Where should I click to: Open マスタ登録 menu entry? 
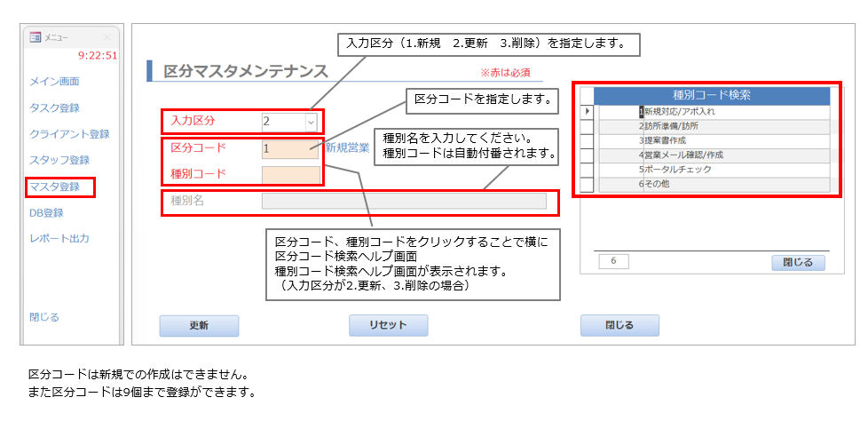(x=54, y=187)
